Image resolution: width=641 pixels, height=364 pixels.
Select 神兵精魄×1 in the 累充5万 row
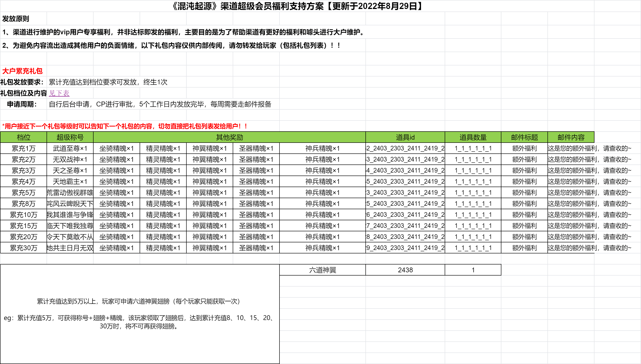pos(323,193)
